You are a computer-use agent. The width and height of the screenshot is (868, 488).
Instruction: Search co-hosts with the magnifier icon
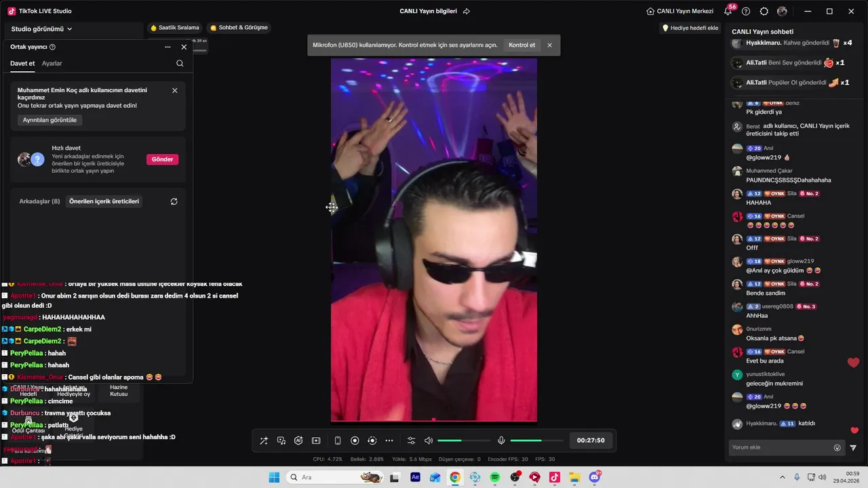(180, 63)
